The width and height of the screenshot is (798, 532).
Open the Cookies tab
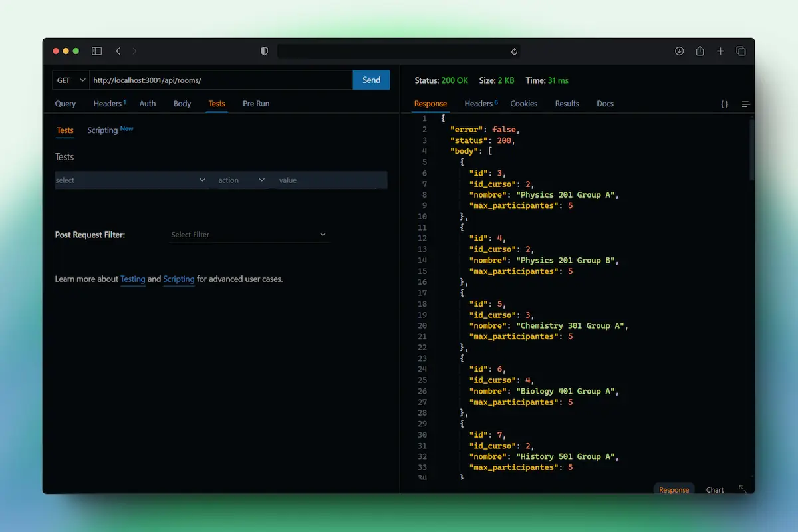(x=524, y=104)
